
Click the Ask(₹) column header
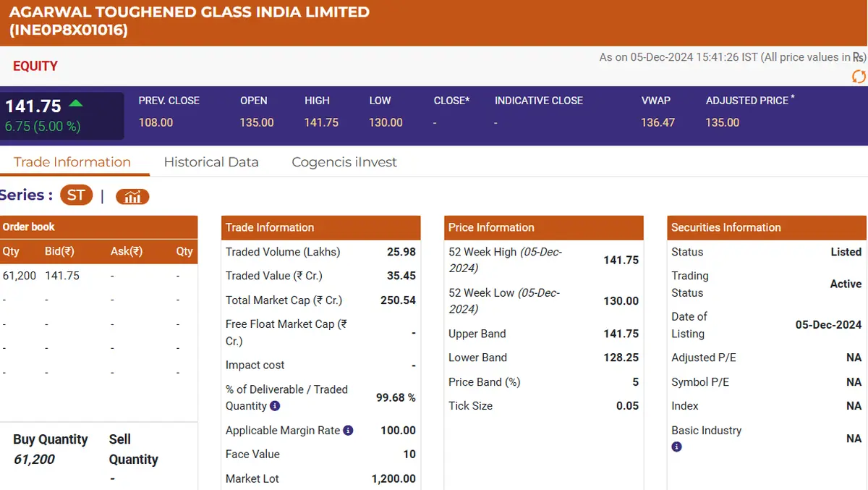click(x=127, y=251)
